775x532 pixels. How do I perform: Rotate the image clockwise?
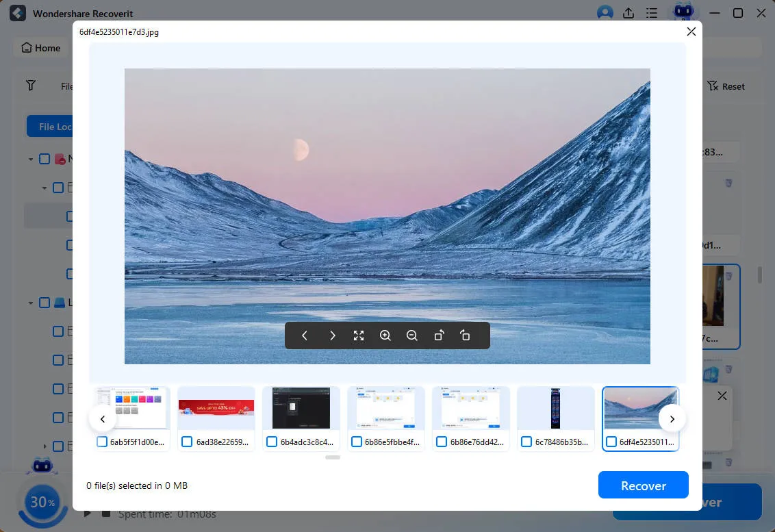[x=466, y=335]
